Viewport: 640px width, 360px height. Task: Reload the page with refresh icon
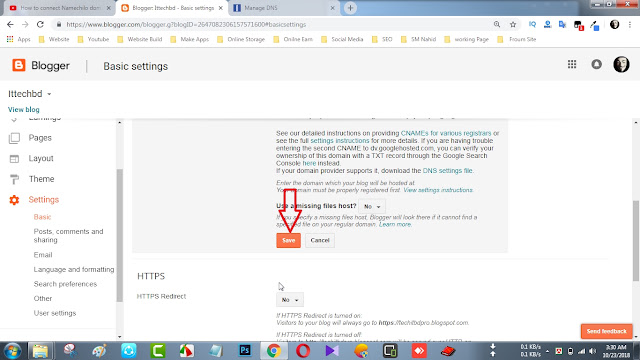tap(40, 24)
